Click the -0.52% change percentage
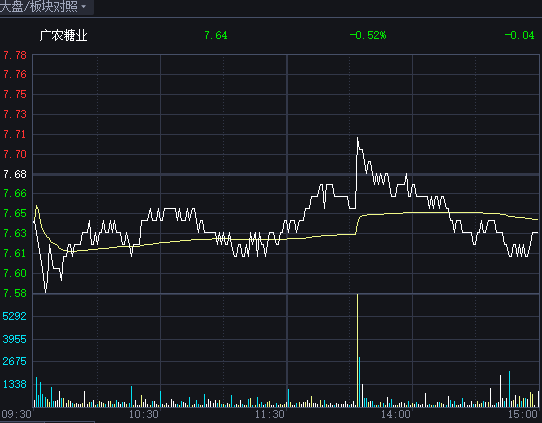The height and width of the screenshot is (423, 542). [368, 35]
